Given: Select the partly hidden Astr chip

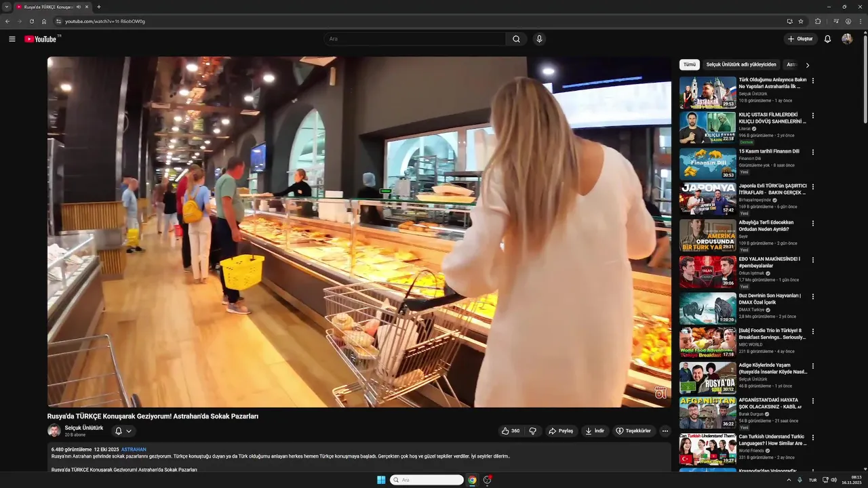Looking at the screenshot, I should click(x=791, y=64).
